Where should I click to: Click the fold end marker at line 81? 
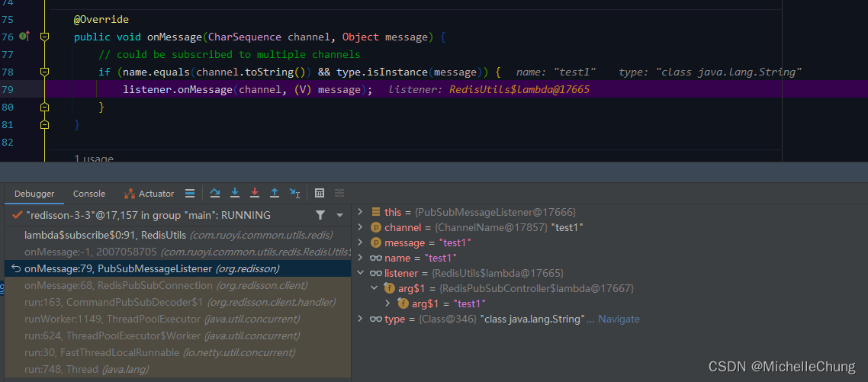pos(45,124)
